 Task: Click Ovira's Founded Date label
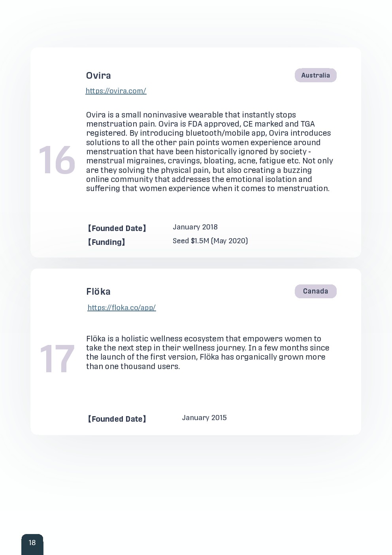(x=117, y=228)
